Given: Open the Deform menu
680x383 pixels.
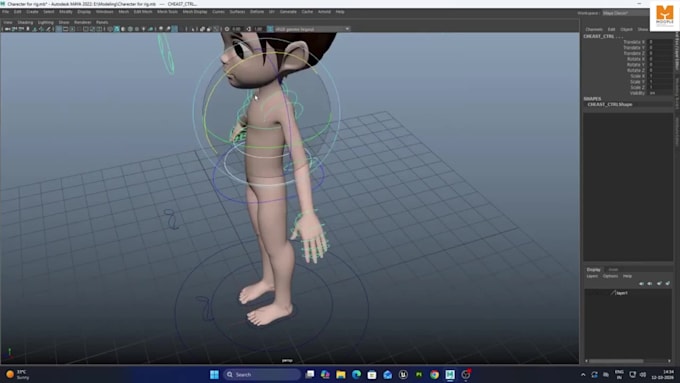Looking at the screenshot, I should 257,12.
